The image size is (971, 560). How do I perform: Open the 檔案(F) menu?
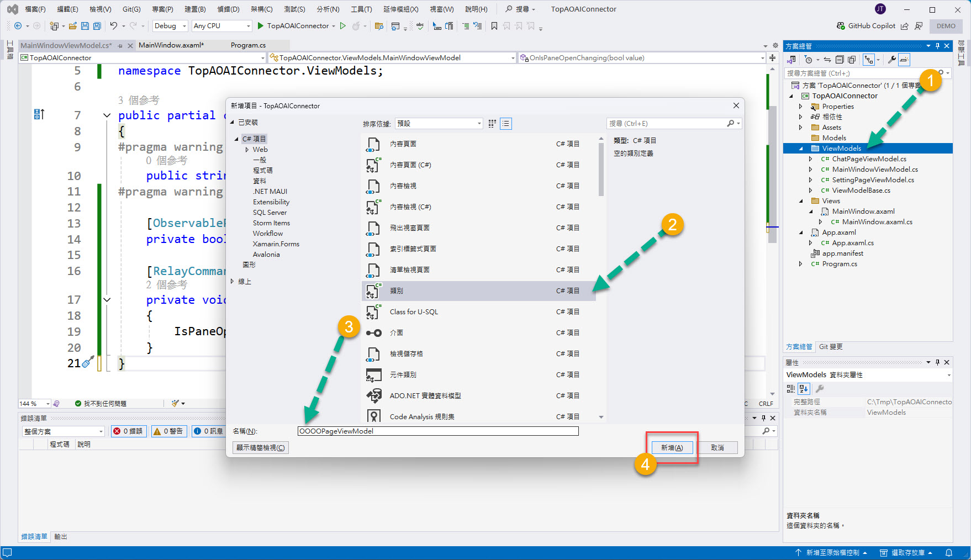tap(35, 9)
